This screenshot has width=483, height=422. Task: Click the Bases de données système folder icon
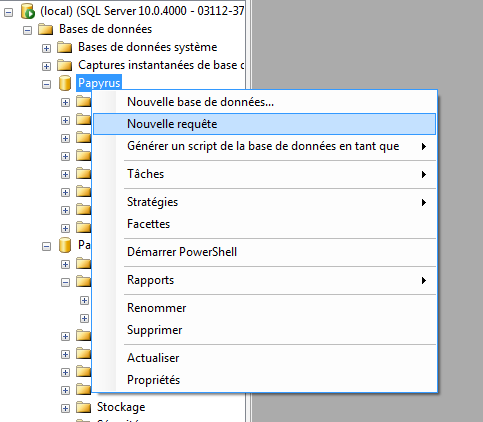point(65,47)
